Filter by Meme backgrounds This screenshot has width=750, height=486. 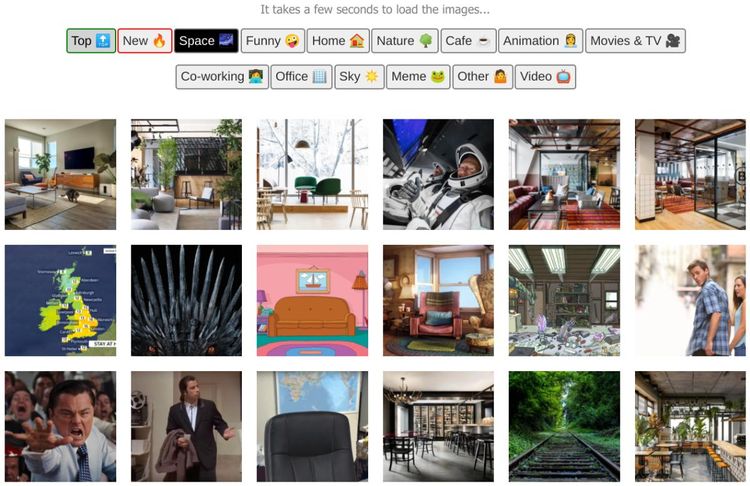click(x=418, y=77)
